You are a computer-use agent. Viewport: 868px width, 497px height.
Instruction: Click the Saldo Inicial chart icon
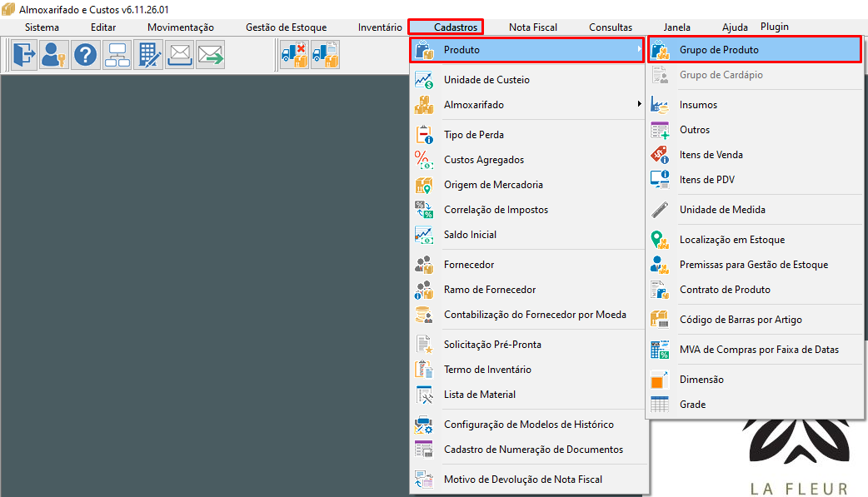click(424, 235)
